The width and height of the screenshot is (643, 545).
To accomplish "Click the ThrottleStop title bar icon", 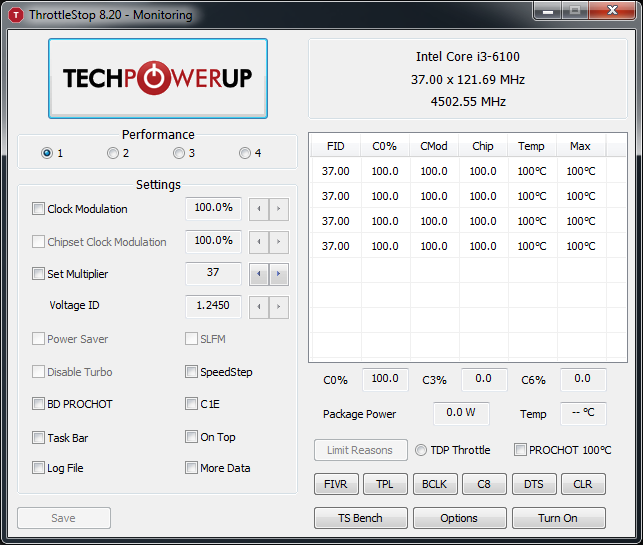I will (16, 15).
